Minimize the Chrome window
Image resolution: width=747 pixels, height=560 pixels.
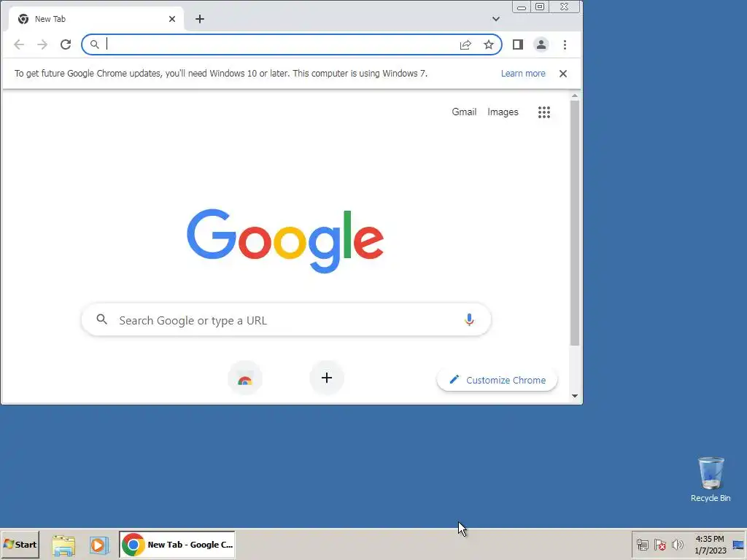point(522,7)
